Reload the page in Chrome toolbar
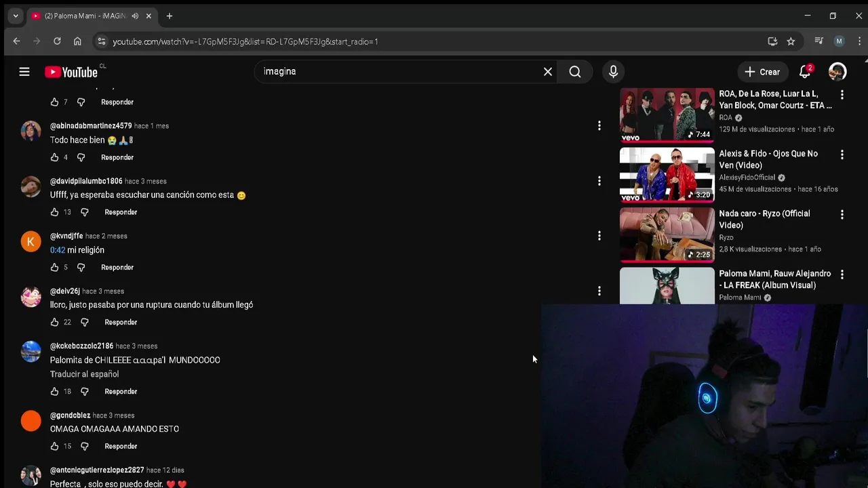 (57, 41)
